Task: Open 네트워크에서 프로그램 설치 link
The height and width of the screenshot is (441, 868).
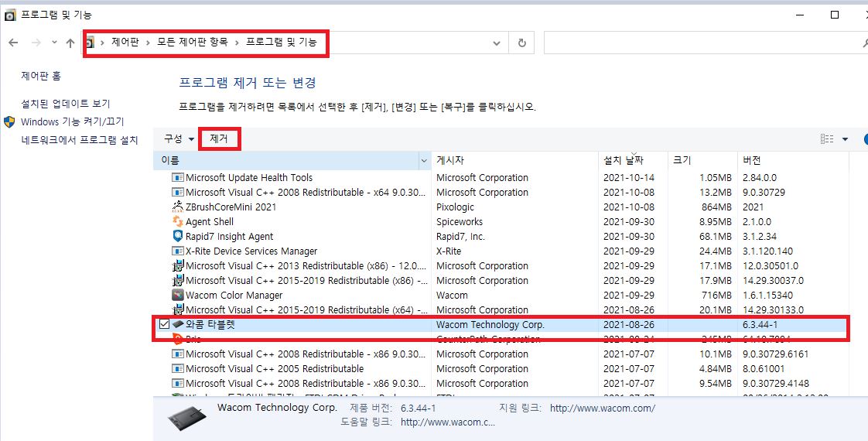Action: pos(79,140)
